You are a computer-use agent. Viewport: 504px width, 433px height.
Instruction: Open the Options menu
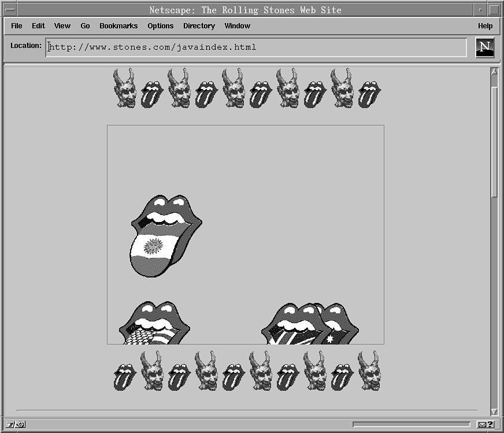(x=161, y=26)
